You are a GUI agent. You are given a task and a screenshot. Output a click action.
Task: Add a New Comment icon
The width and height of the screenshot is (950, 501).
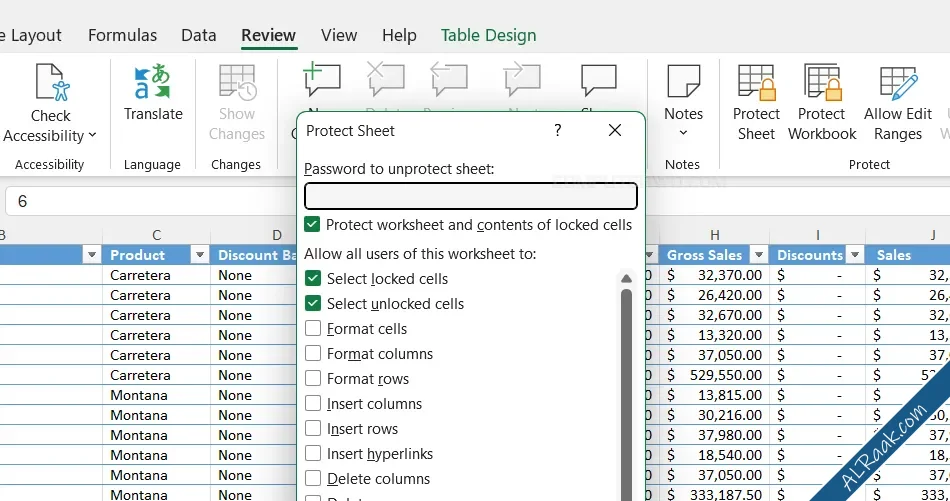click(321, 79)
